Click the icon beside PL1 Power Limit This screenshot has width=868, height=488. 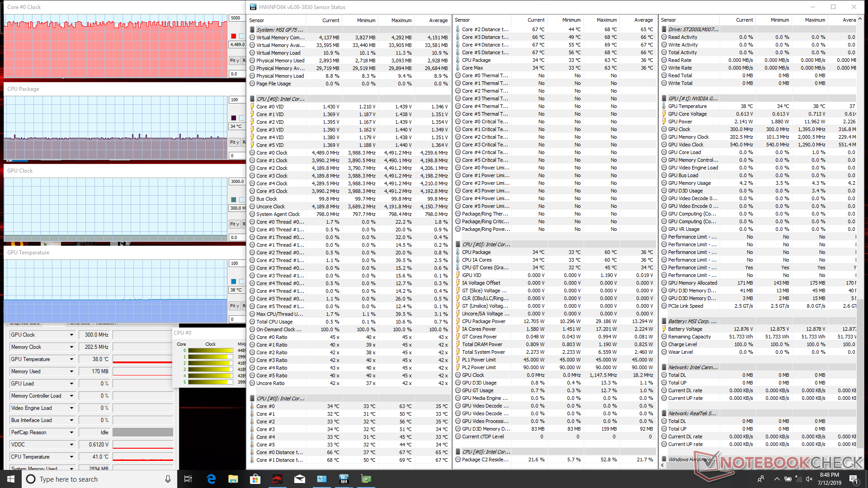pos(458,360)
